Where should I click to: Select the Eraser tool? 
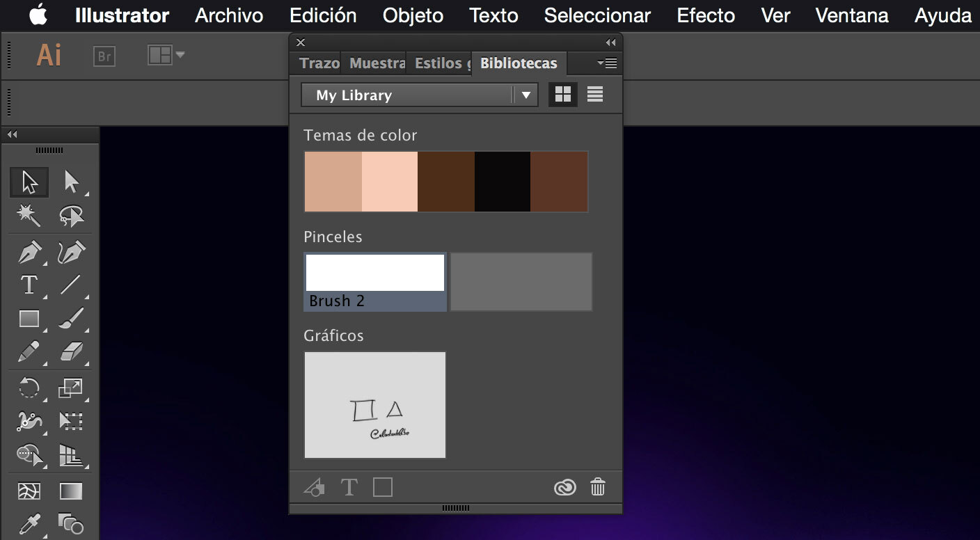[70, 352]
